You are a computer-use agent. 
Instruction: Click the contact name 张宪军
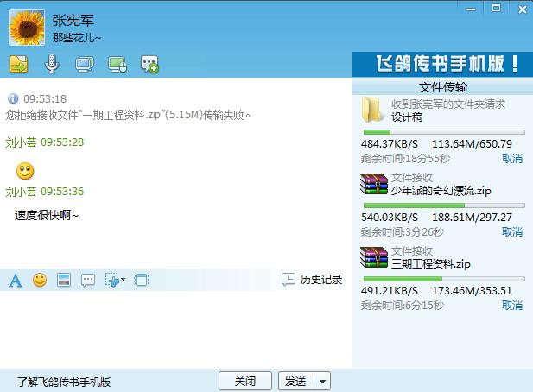click(x=73, y=21)
